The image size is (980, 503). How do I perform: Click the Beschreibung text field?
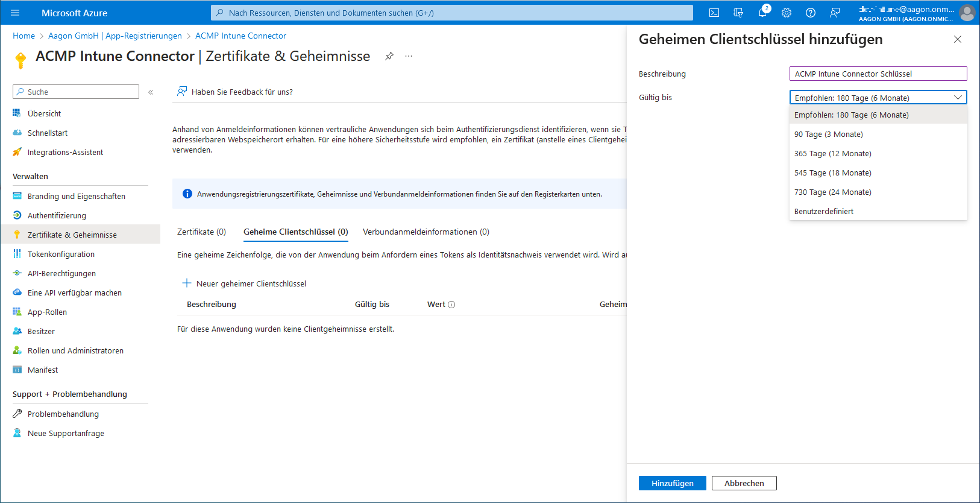pos(878,74)
